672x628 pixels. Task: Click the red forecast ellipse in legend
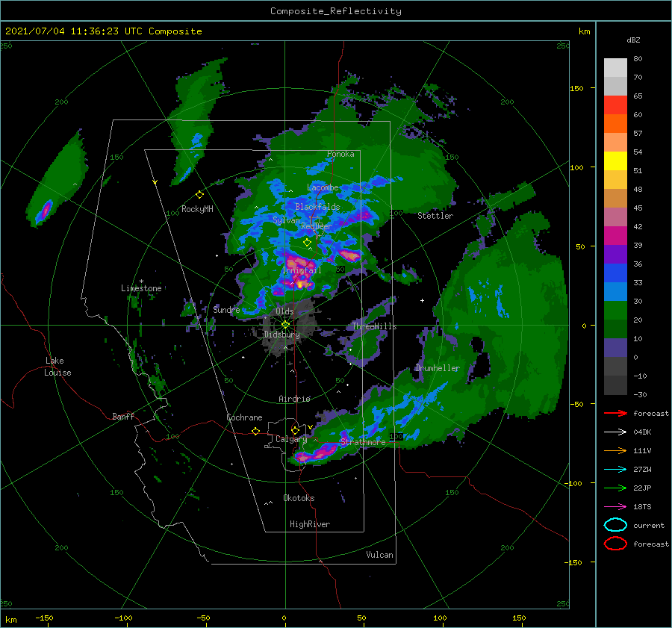click(615, 544)
